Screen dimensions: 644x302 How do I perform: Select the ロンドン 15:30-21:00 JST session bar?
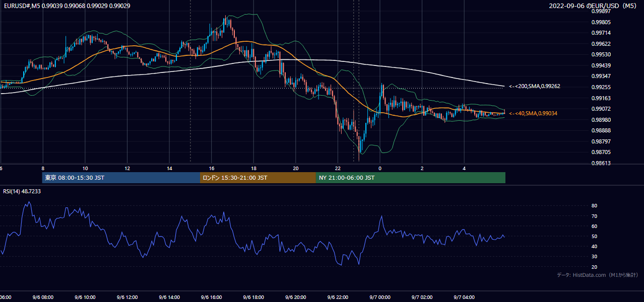click(x=258, y=178)
